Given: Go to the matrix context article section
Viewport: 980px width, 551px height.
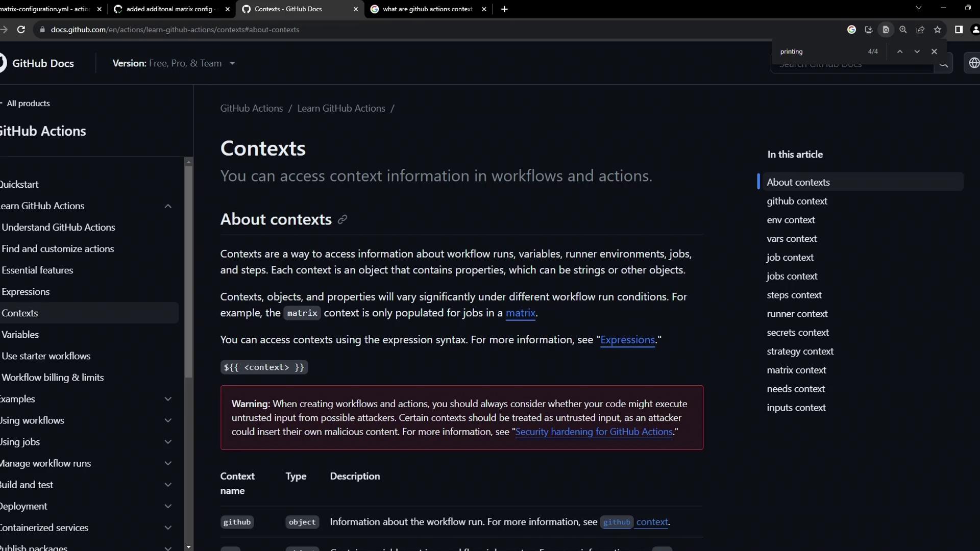Looking at the screenshot, I should coord(796,370).
